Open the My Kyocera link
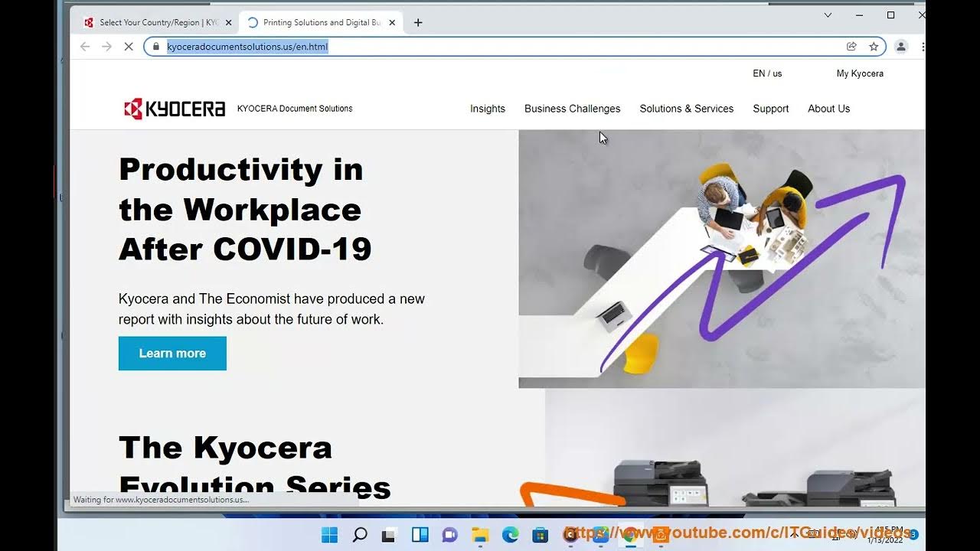The height and width of the screenshot is (551, 980). [x=860, y=73]
